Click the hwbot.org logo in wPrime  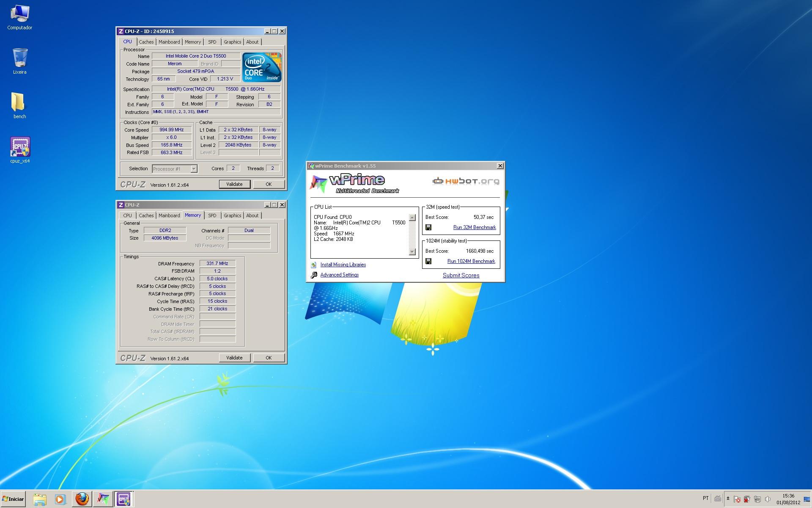tap(465, 181)
